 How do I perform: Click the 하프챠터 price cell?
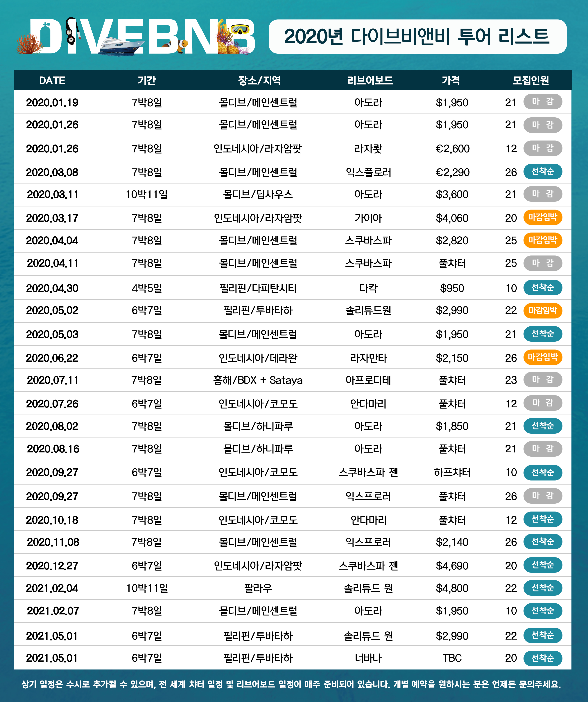coord(452,472)
